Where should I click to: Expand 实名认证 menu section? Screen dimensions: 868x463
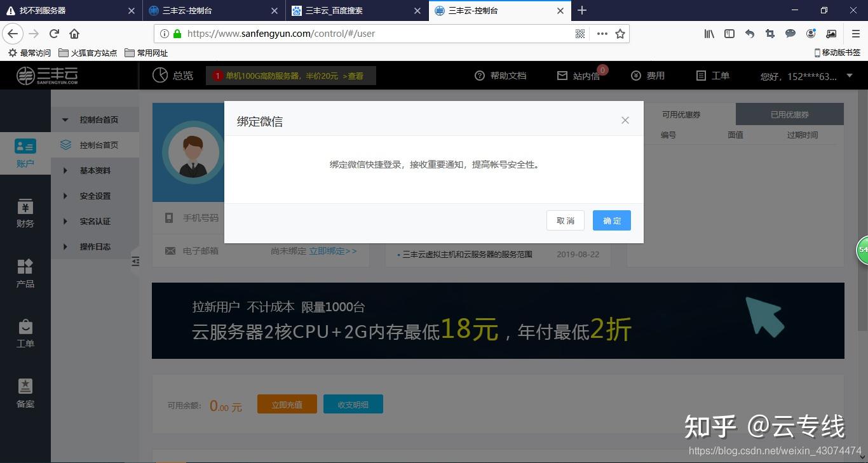[x=95, y=221]
